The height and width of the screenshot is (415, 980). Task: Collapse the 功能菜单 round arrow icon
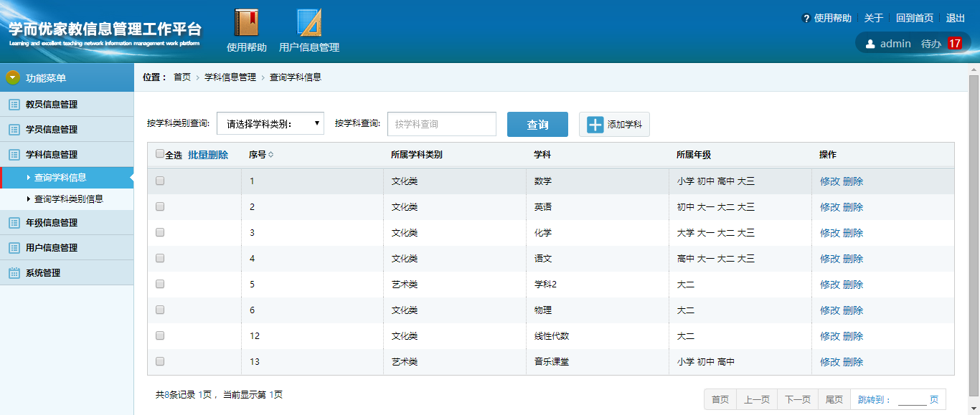12,77
